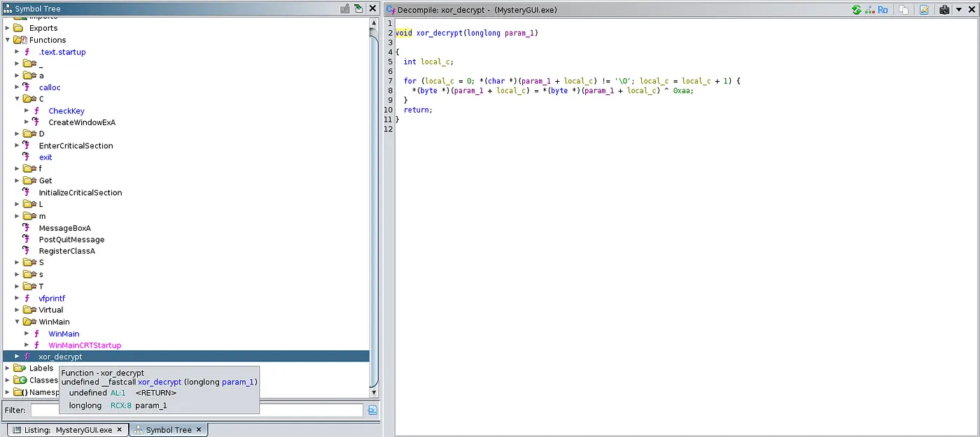Click the filter options icon beside the Filter field
The width and height of the screenshot is (980, 437).
click(372, 410)
